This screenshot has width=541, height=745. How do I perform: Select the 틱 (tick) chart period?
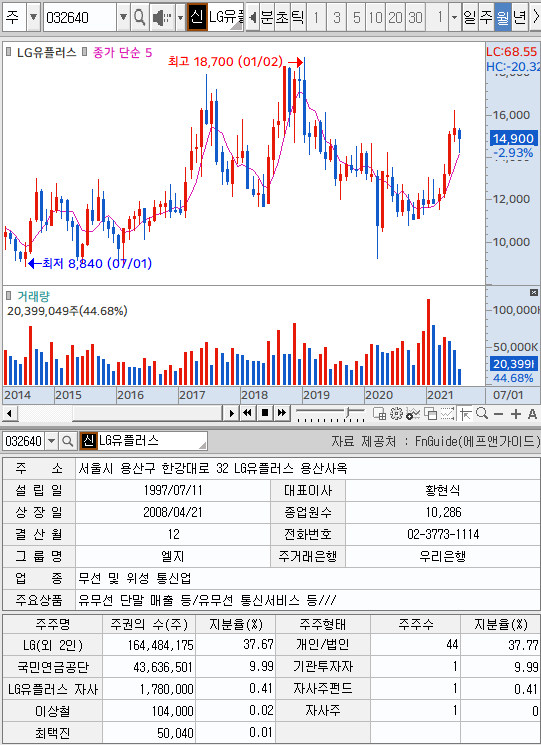[297, 18]
